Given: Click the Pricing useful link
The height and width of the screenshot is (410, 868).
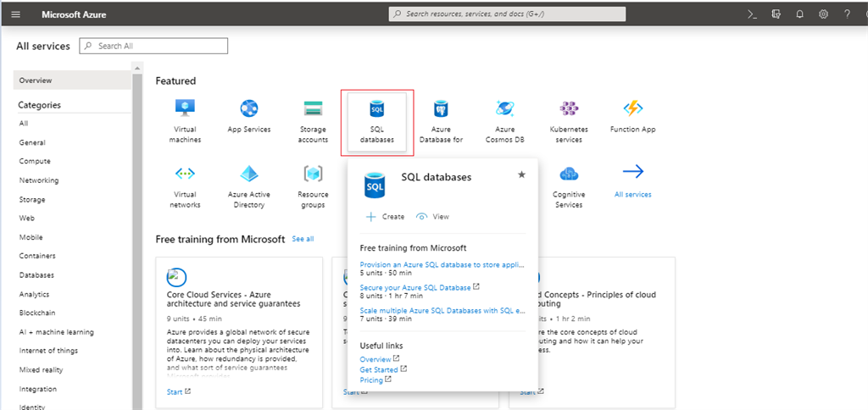Looking at the screenshot, I should coord(371,380).
